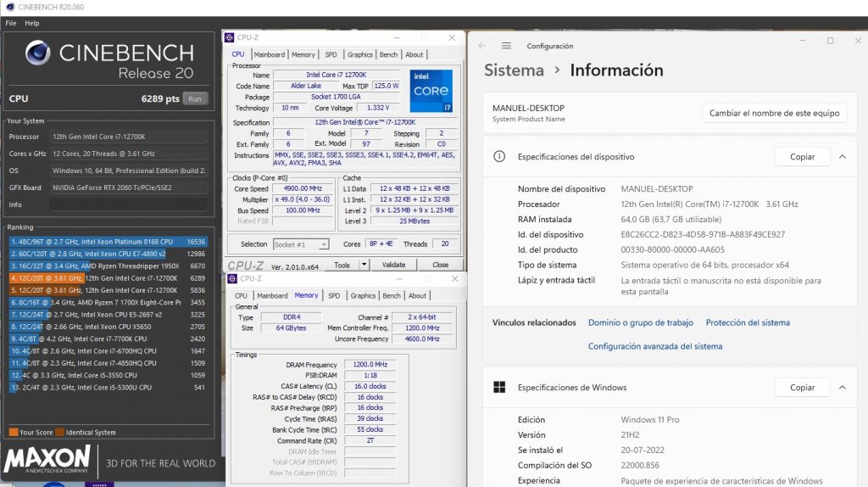Viewport: 868px width, 487px height.
Task: Open Mainboard tab in lower CPU-Z window
Action: pyautogui.click(x=272, y=296)
